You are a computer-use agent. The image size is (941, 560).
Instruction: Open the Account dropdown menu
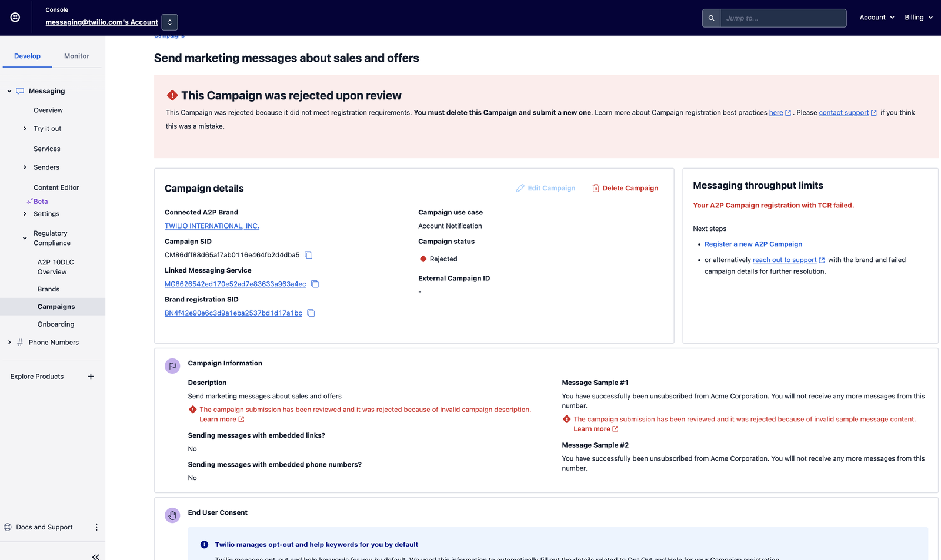[876, 17]
